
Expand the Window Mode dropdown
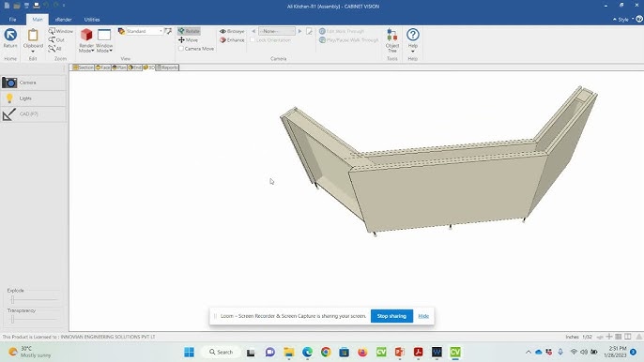104,41
